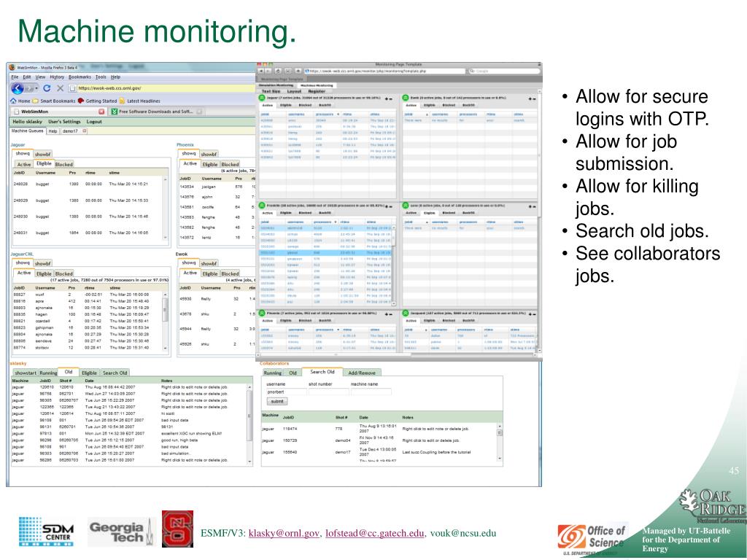Click the JaguarCNL job list scrollbar

click(x=166, y=322)
